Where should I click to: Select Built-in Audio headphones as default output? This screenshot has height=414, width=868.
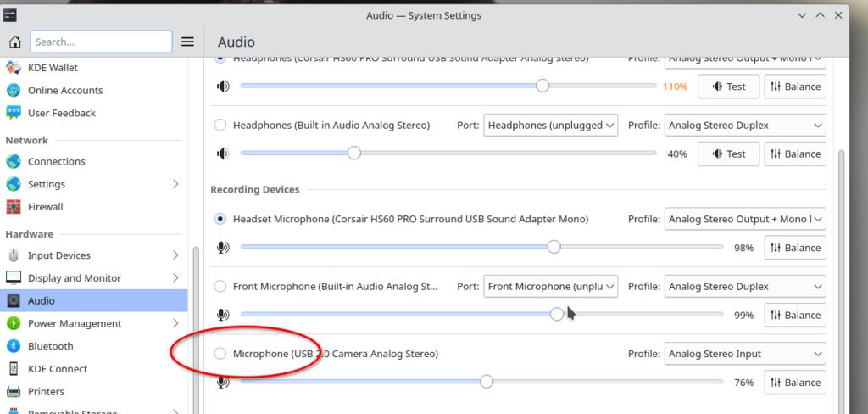tap(220, 126)
